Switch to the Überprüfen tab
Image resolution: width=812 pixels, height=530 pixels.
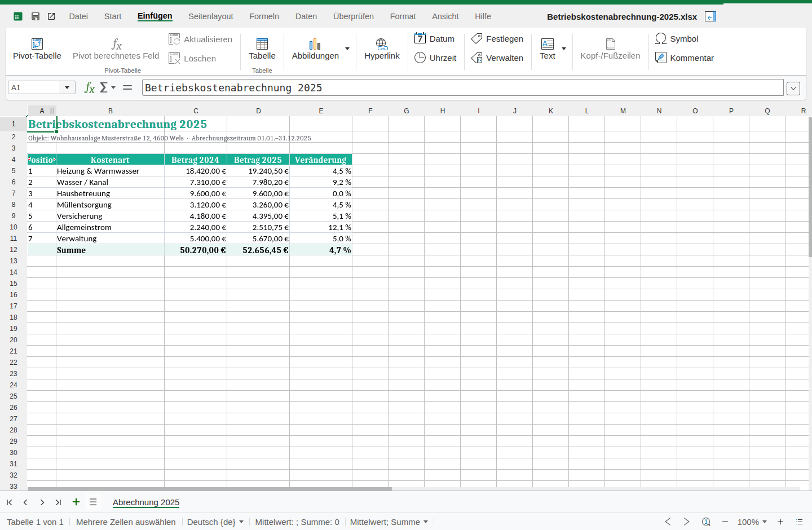tap(354, 16)
